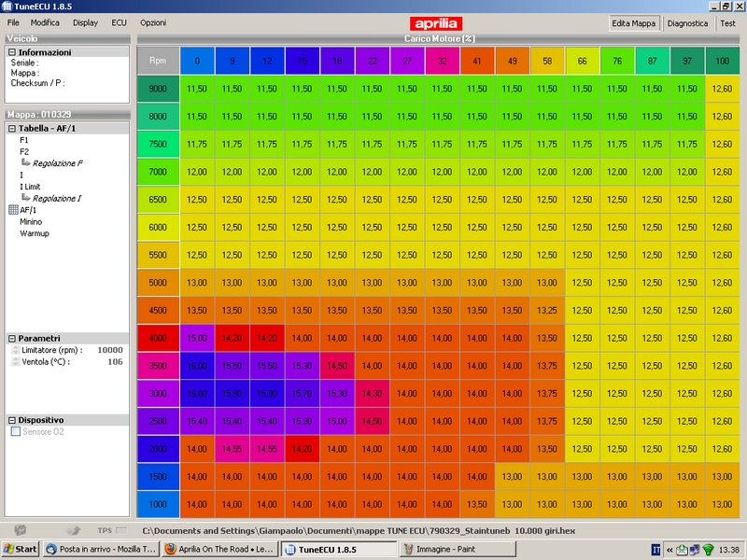Image resolution: width=747 pixels, height=560 pixels.
Task: Open the File menu
Action: point(13,22)
